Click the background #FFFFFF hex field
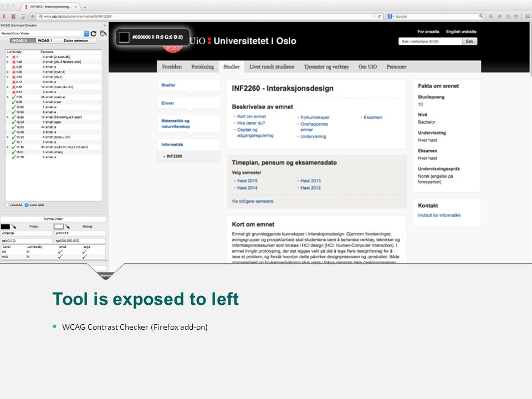Viewport: 532px width, 399px height. pyautogui.click(x=80, y=233)
